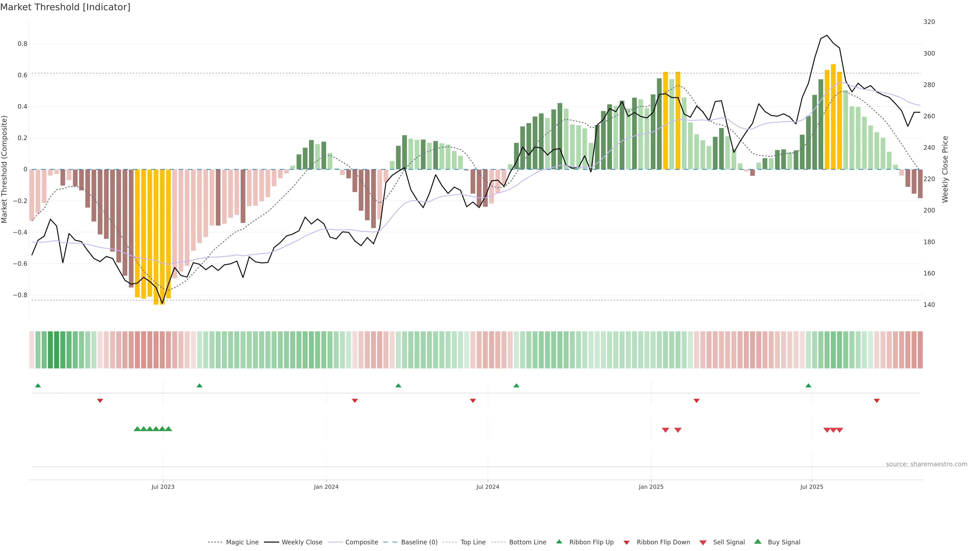This screenshot has height=551, width=980.
Task: Hide the Composite line via legend
Action: coord(361,542)
